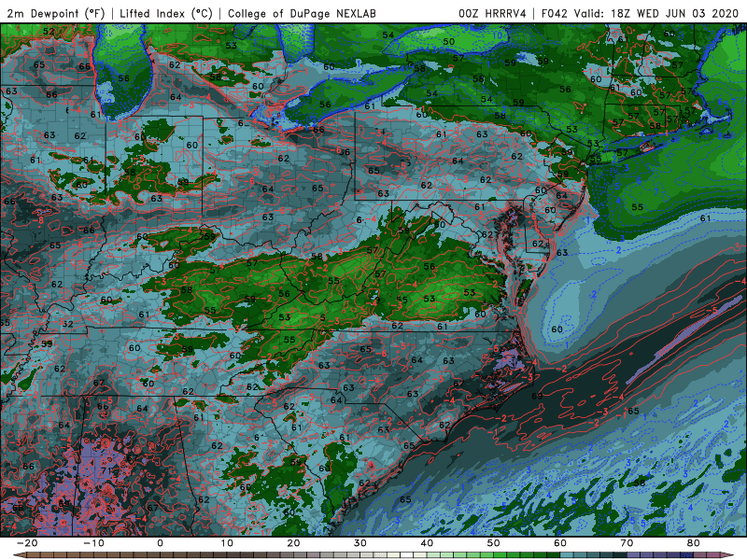Click the "18Z WED JUN 03 2020" valid time
This screenshot has height=560, width=747.
(674, 13)
